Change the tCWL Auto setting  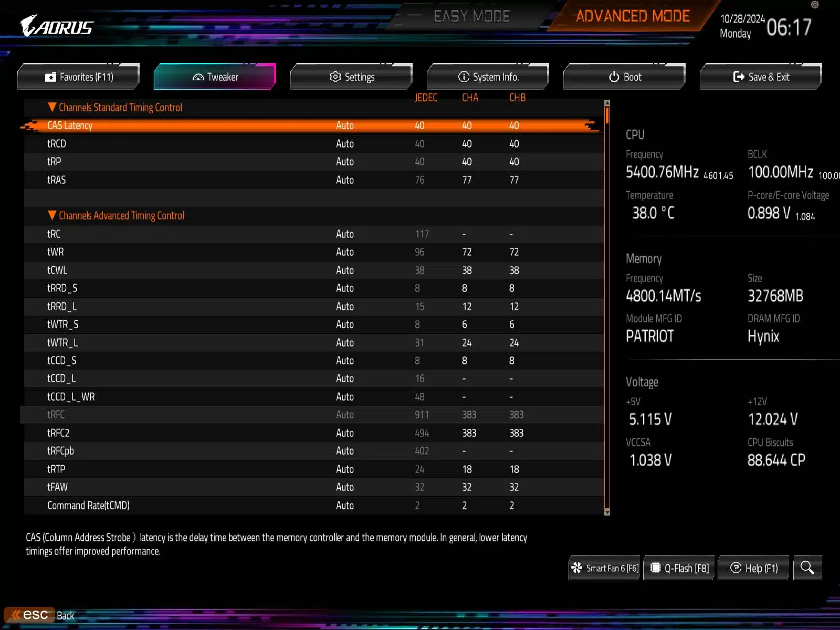pyautogui.click(x=345, y=270)
